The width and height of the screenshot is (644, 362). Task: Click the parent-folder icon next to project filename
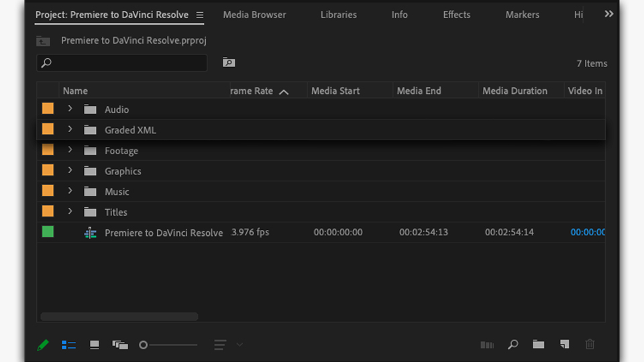click(x=44, y=41)
